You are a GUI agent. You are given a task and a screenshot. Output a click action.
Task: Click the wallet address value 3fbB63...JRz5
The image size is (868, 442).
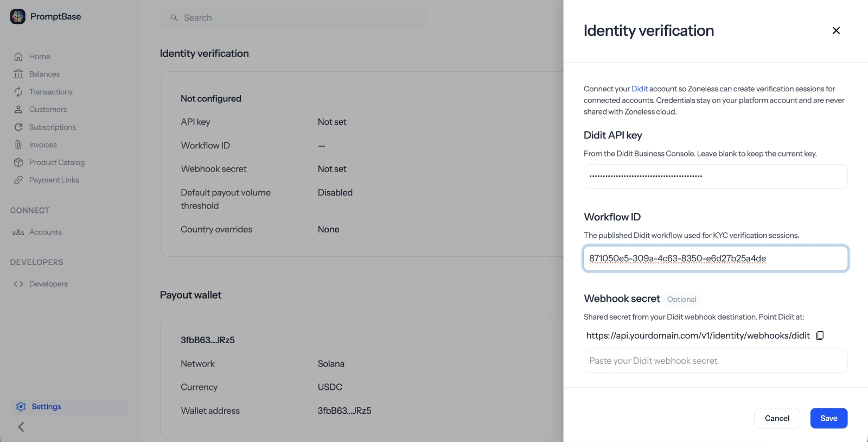pos(344,411)
